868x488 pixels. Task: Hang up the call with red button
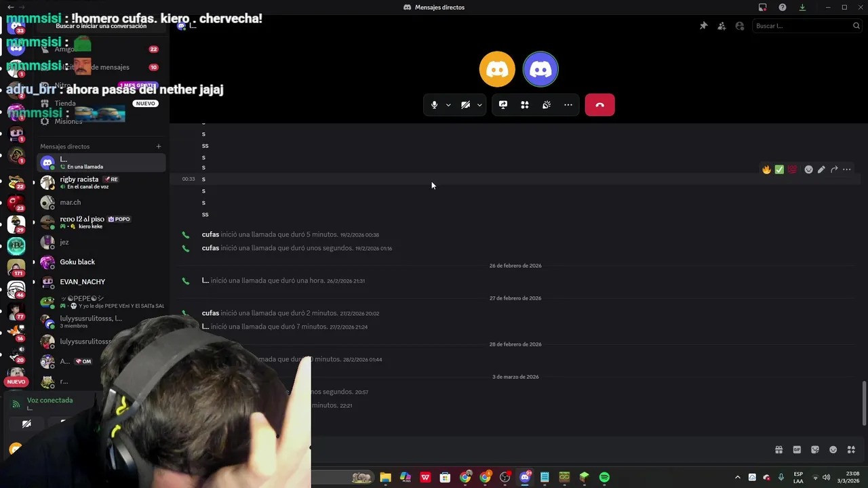point(599,105)
